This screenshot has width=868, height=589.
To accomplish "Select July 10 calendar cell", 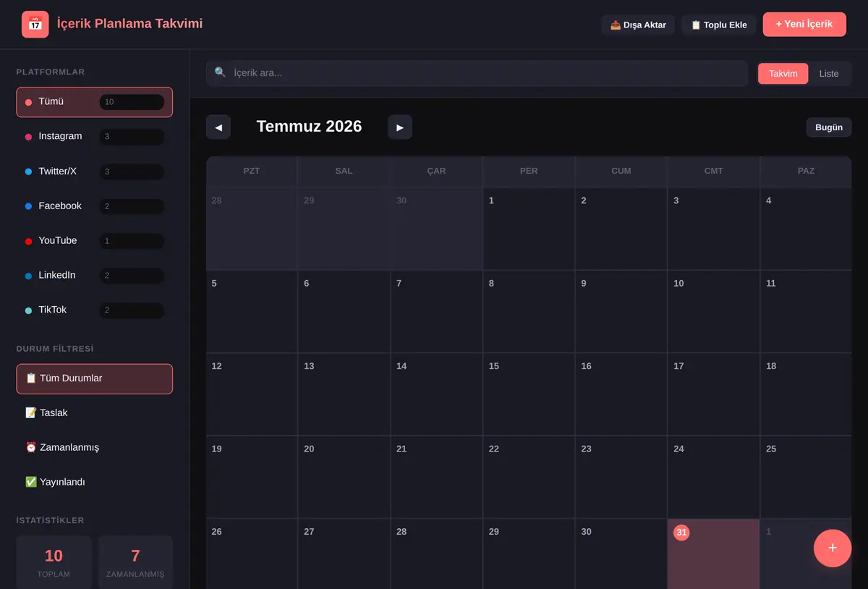I will [x=713, y=312].
